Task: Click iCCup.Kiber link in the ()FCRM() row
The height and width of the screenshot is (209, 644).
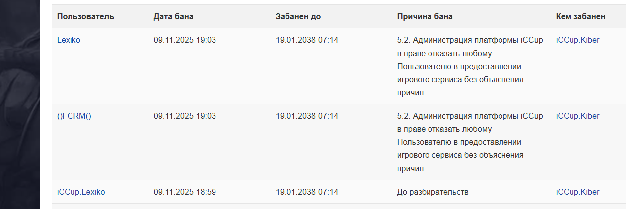Action: pos(577,116)
